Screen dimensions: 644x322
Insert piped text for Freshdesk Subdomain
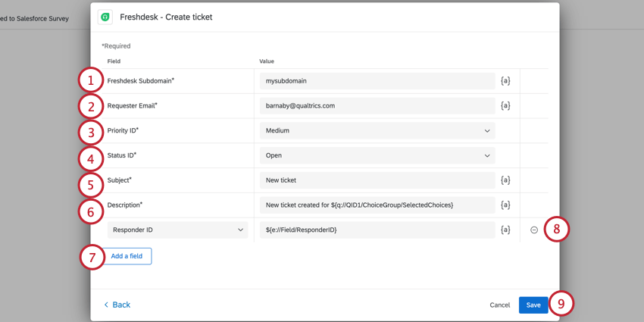(x=505, y=81)
